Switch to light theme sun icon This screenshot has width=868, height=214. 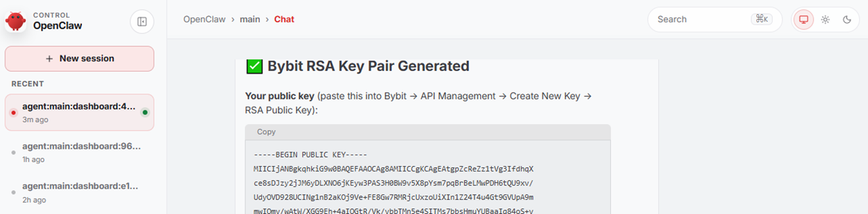(825, 19)
